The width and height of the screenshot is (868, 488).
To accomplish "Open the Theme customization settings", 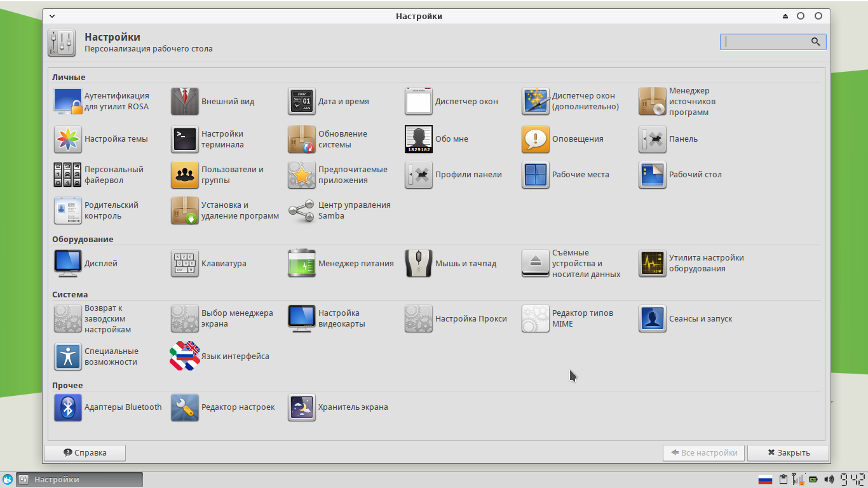I will pos(68,139).
